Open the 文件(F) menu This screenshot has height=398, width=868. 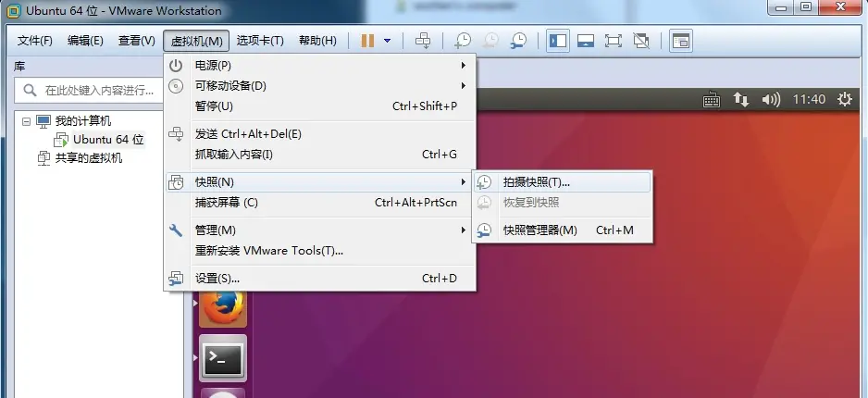(x=35, y=41)
